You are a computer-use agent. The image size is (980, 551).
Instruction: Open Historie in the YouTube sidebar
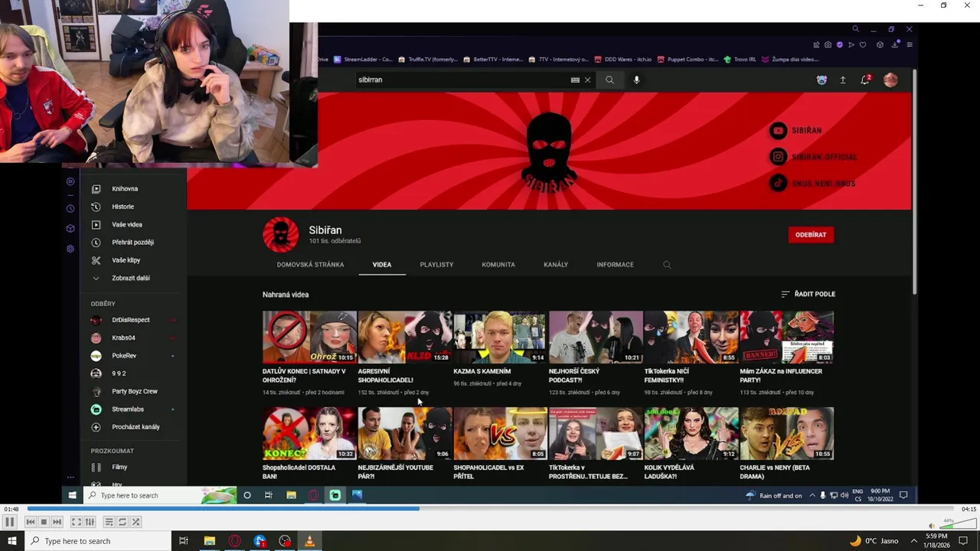pos(122,207)
